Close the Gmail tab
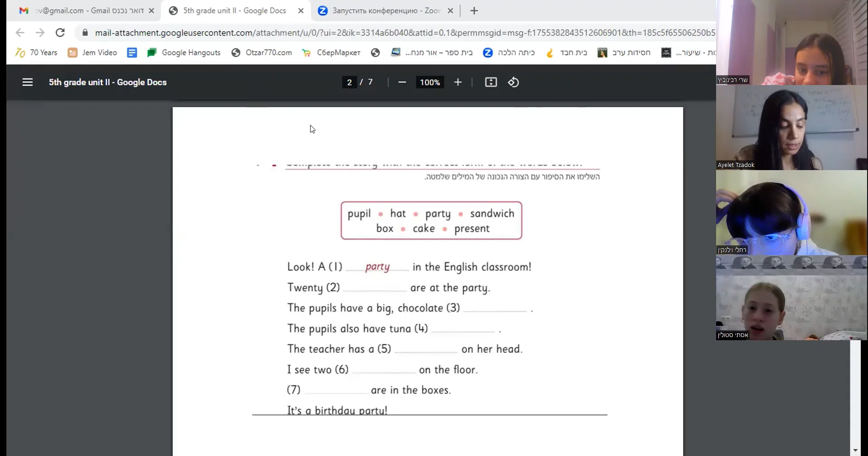 (151, 11)
